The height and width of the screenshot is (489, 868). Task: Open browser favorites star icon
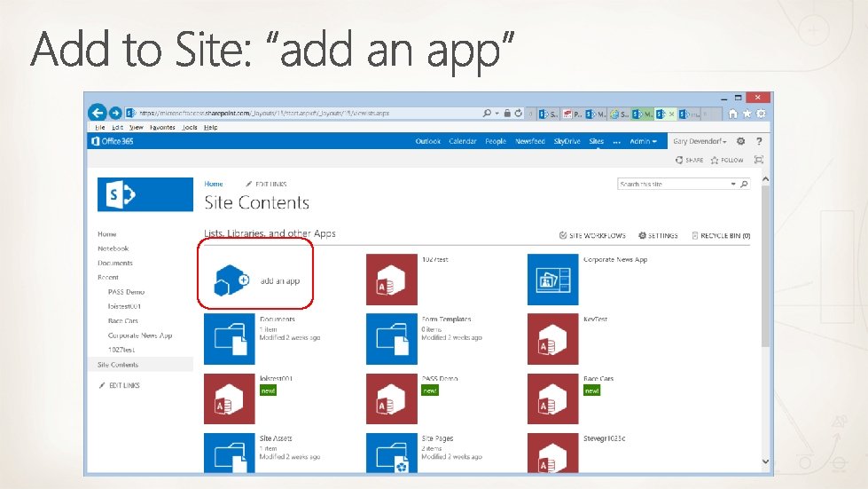tap(747, 114)
